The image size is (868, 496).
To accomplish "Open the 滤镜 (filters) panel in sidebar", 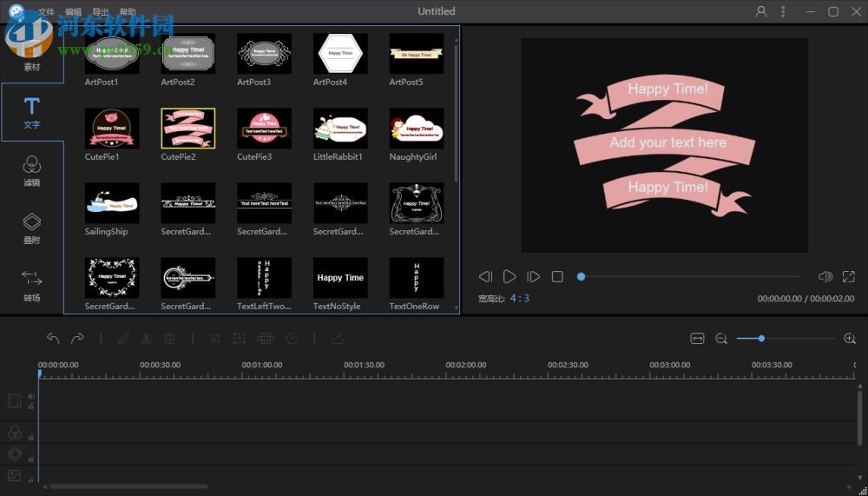I will (x=31, y=170).
